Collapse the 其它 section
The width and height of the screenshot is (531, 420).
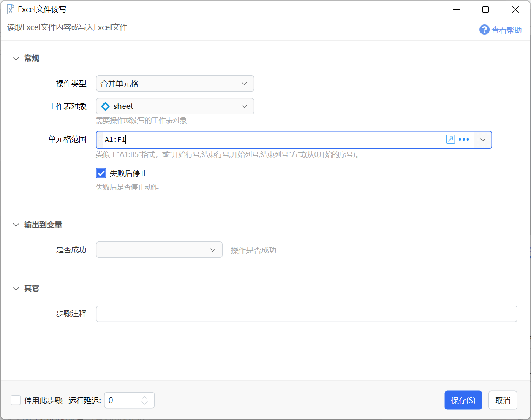click(x=16, y=288)
